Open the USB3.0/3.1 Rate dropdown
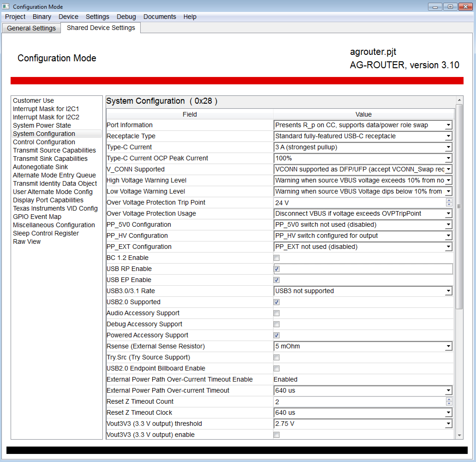This screenshot has width=476, height=462. coord(448,291)
